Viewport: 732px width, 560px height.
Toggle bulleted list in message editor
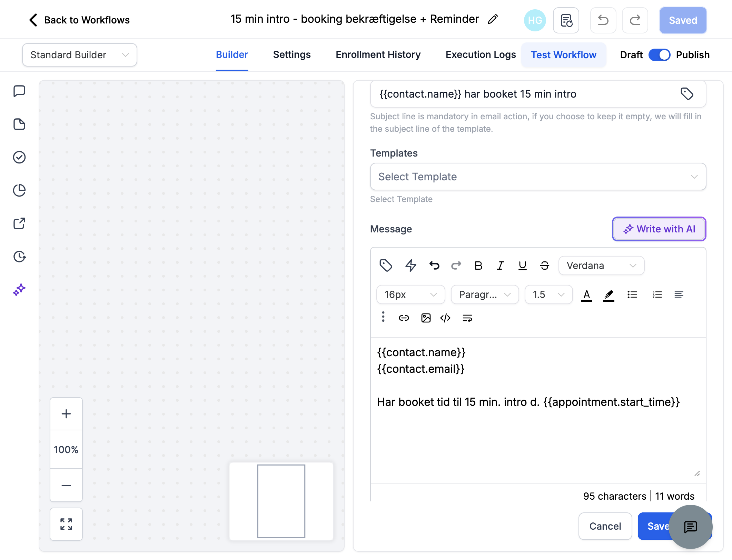(632, 294)
